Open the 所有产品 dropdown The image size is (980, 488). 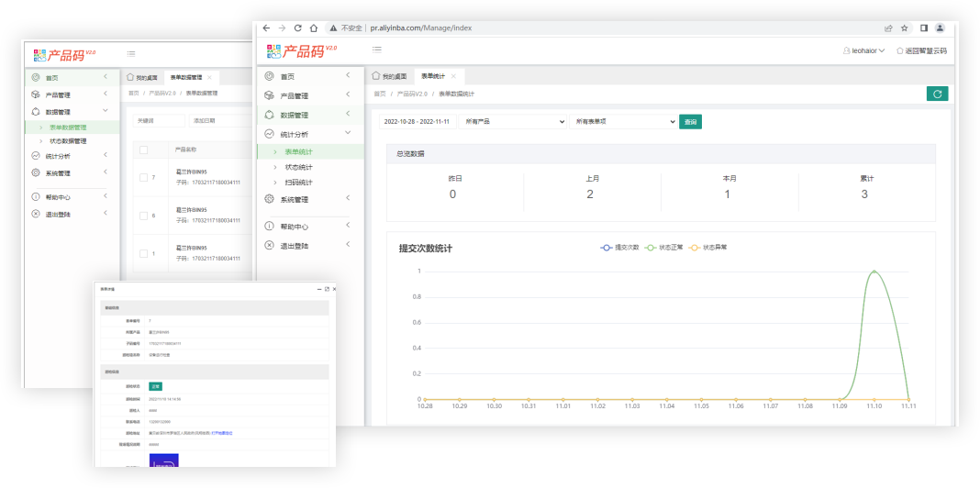pos(512,121)
